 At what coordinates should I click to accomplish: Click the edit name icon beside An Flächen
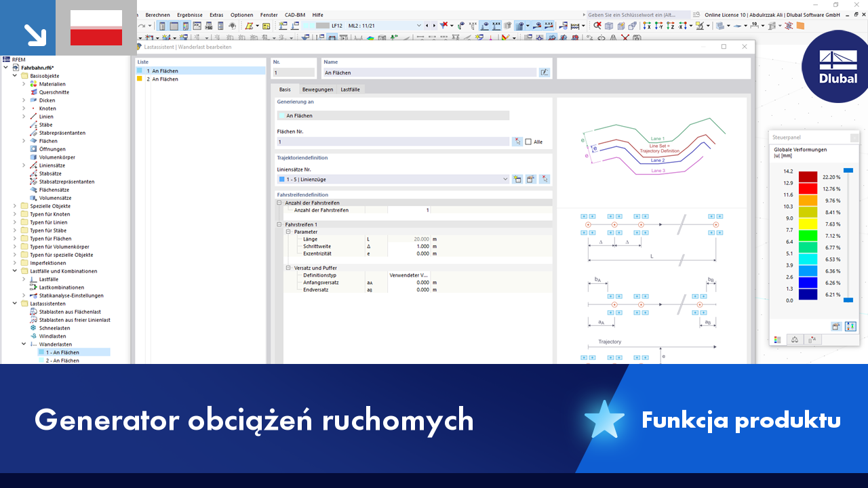[x=544, y=73]
